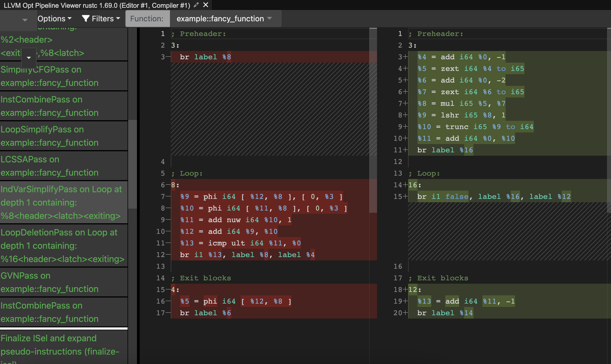Click '; Preheader:' comment in right pane
The image size is (611, 364).
point(436,34)
